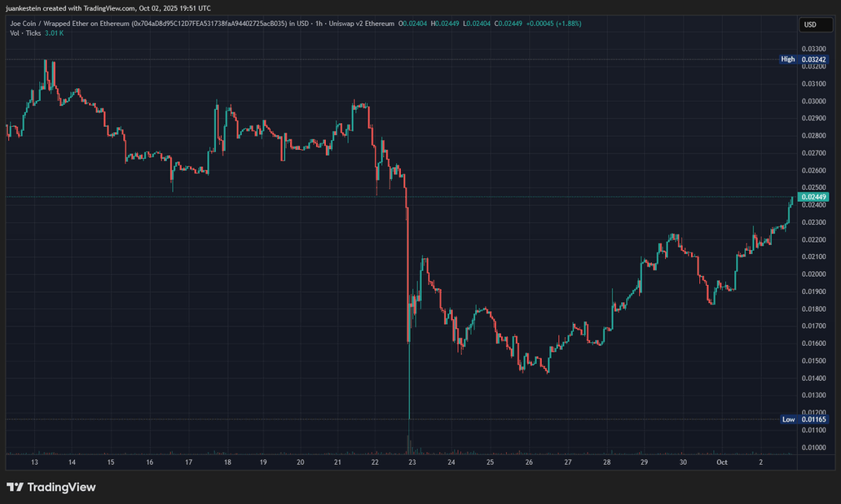The width and height of the screenshot is (841, 504).
Task: Click the juankestein created with TradingView.com header
Action: pos(108,7)
